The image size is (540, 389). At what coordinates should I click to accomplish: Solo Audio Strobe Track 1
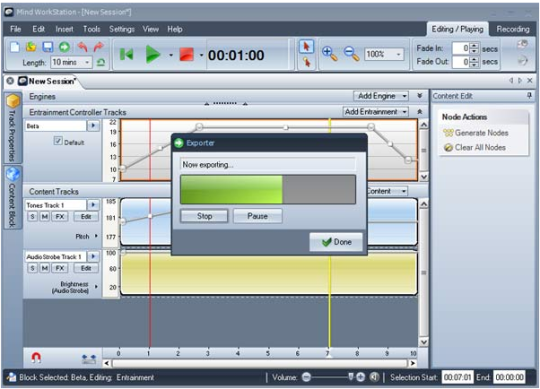coord(32,268)
